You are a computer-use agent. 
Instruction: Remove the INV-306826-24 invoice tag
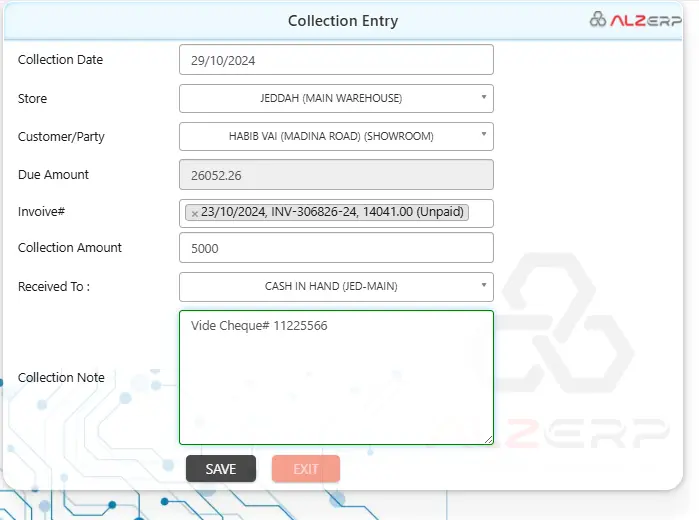[195, 213]
